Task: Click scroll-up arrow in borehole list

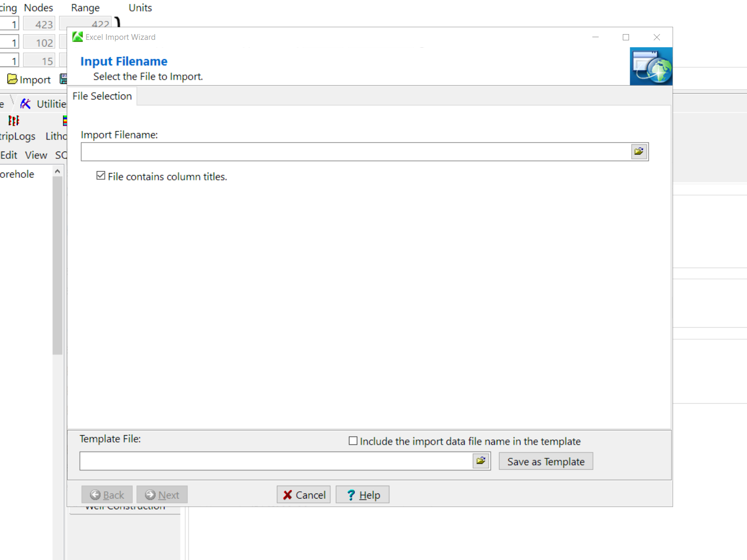Action: coord(58,171)
